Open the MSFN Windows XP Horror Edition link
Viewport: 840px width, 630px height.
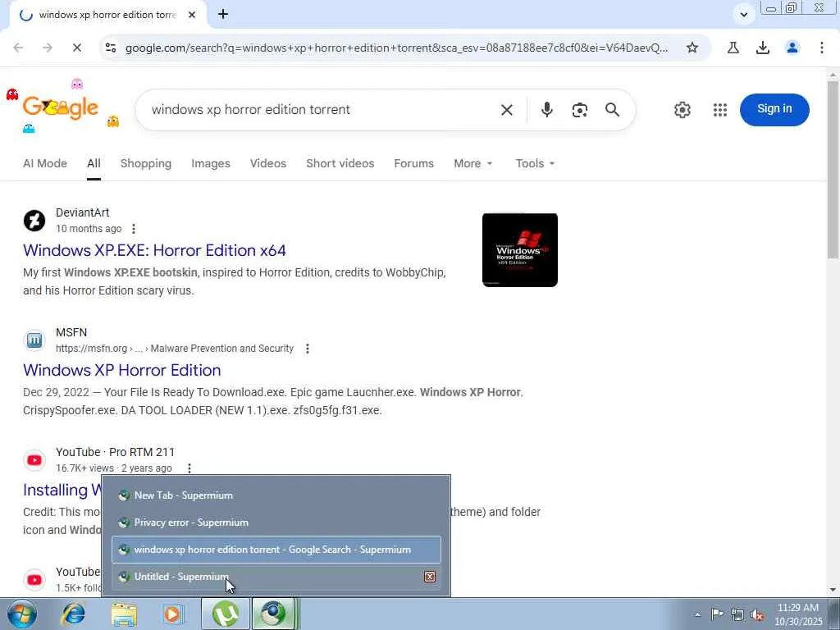pyautogui.click(x=121, y=370)
